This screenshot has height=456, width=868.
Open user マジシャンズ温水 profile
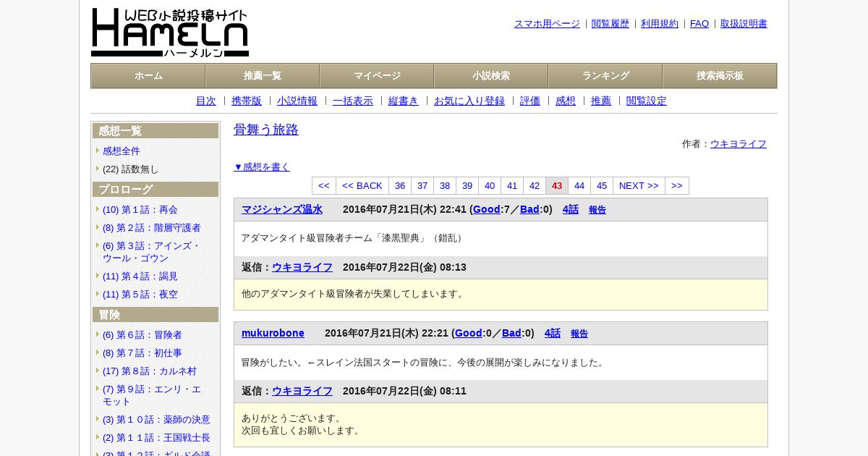pos(282,209)
